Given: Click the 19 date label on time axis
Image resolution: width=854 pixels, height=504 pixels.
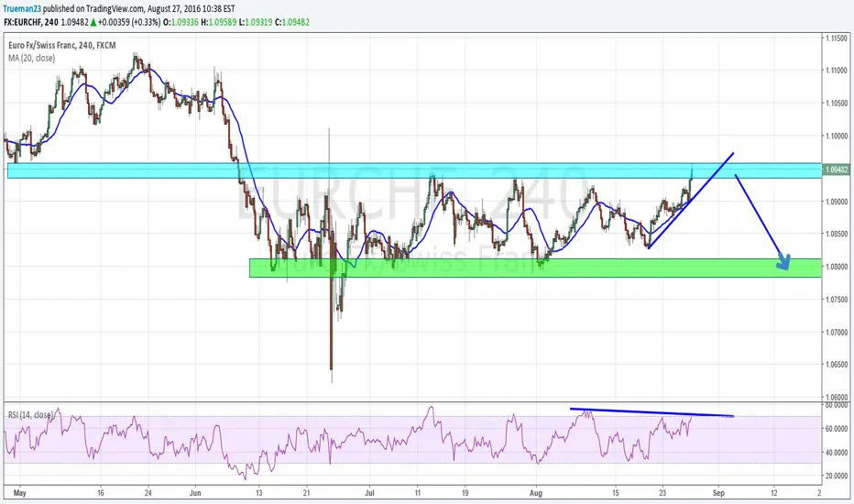Looking at the screenshot, I should tap(465, 493).
